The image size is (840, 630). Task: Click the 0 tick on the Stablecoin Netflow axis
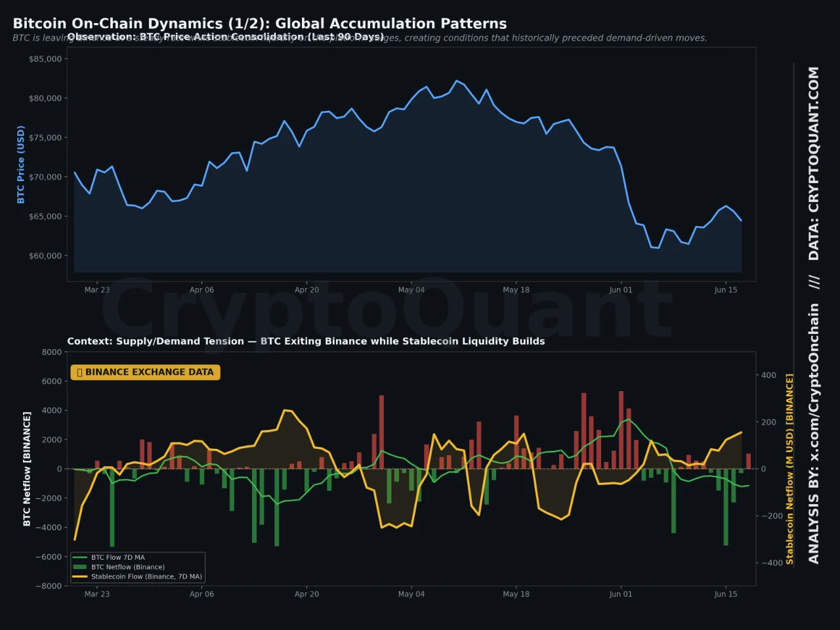pos(763,469)
